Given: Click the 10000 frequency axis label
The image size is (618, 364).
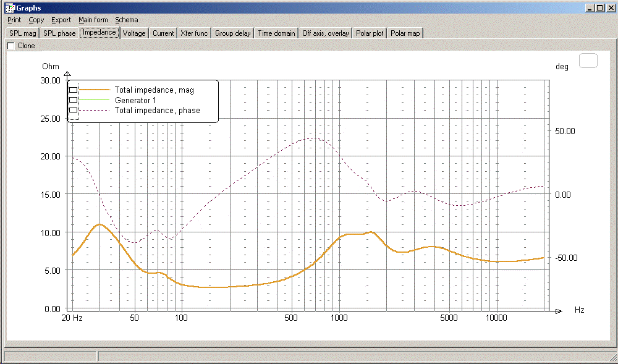Looking at the screenshot, I should click(x=496, y=318).
